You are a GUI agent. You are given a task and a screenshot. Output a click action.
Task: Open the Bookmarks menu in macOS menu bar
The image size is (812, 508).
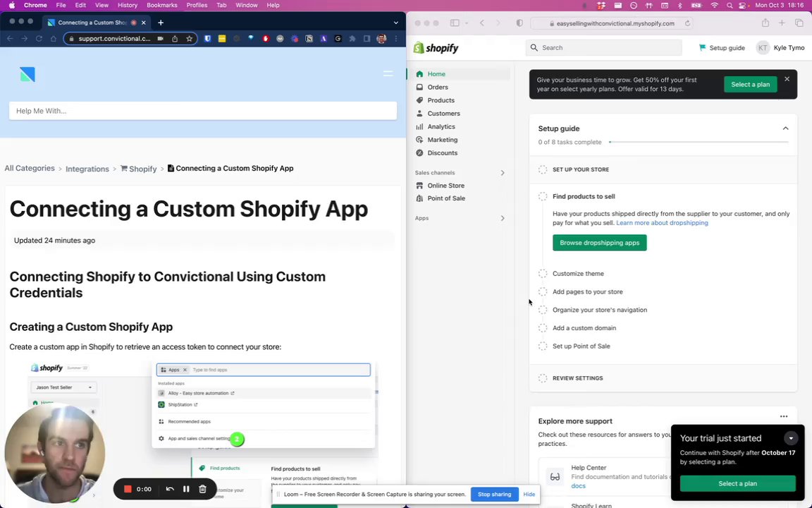[x=162, y=5]
